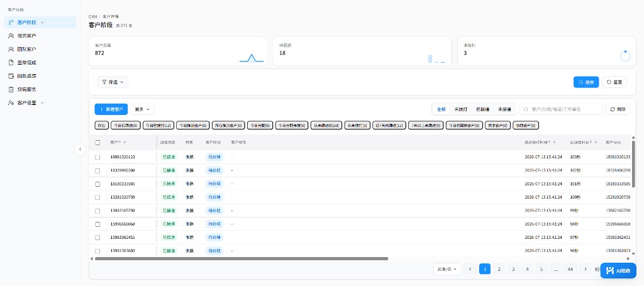This screenshot has width=644, height=286.
Task: Select the 共享客户 filter chip
Action: [497, 126]
